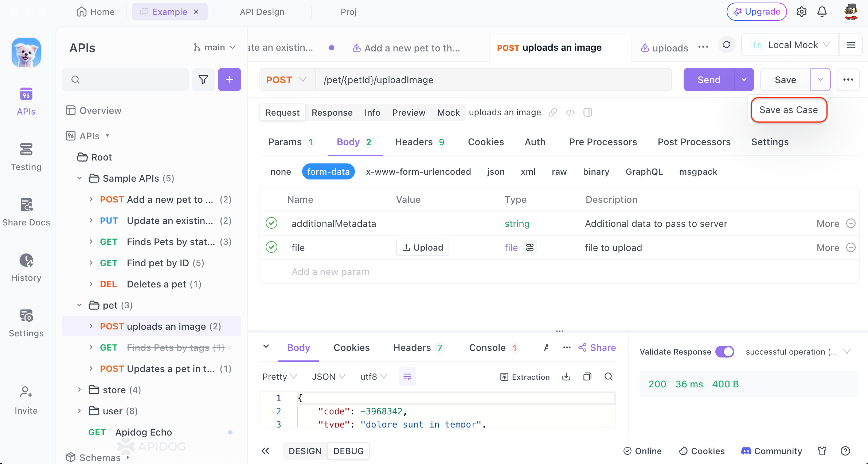Open the Testing section
868x464 pixels.
pos(26,157)
